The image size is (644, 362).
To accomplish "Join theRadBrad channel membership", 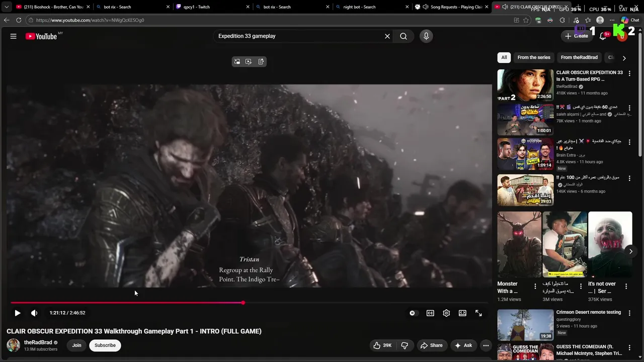I will 76,345.
